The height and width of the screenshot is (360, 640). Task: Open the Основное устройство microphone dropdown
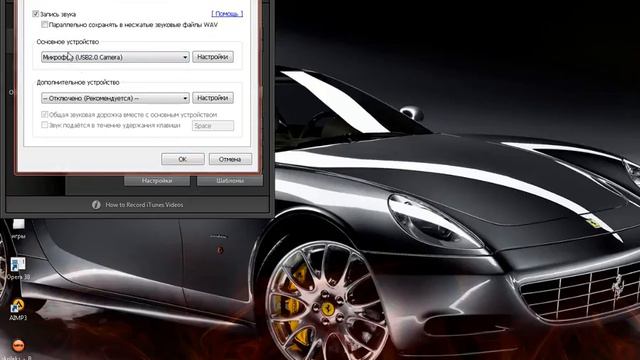pos(115,57)
